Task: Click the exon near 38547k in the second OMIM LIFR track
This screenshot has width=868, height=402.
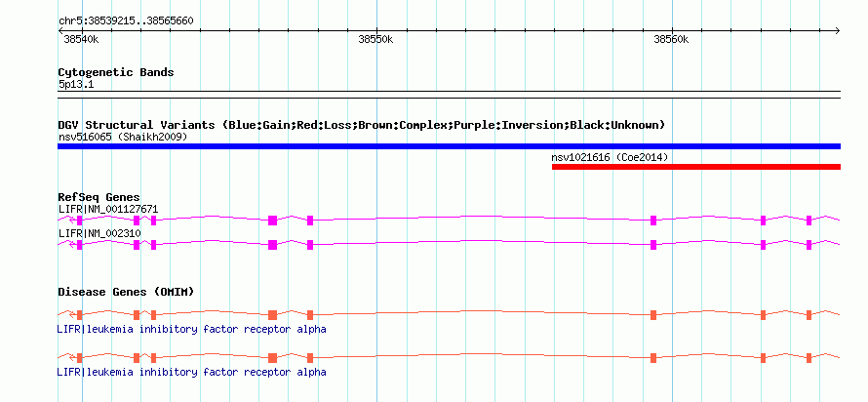Action: click(310, 358)
